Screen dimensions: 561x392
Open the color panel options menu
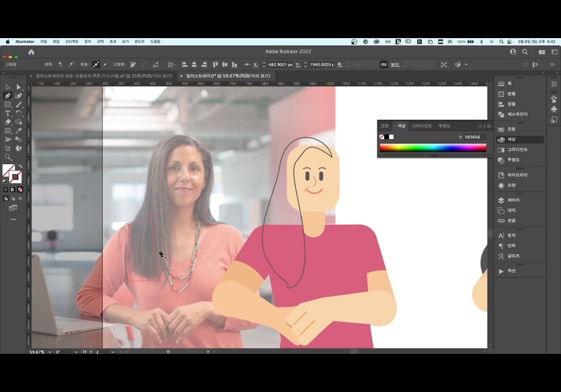(489, 126)
